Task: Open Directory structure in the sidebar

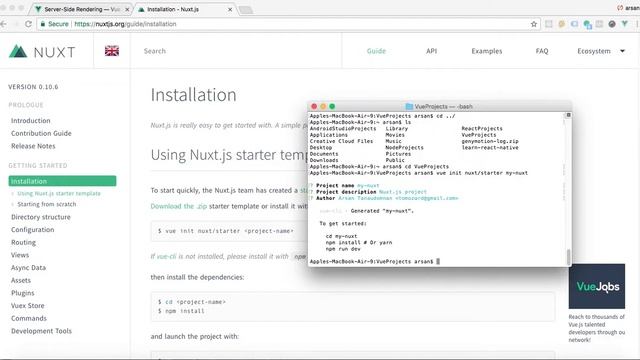Action: [x=41, y=217]
